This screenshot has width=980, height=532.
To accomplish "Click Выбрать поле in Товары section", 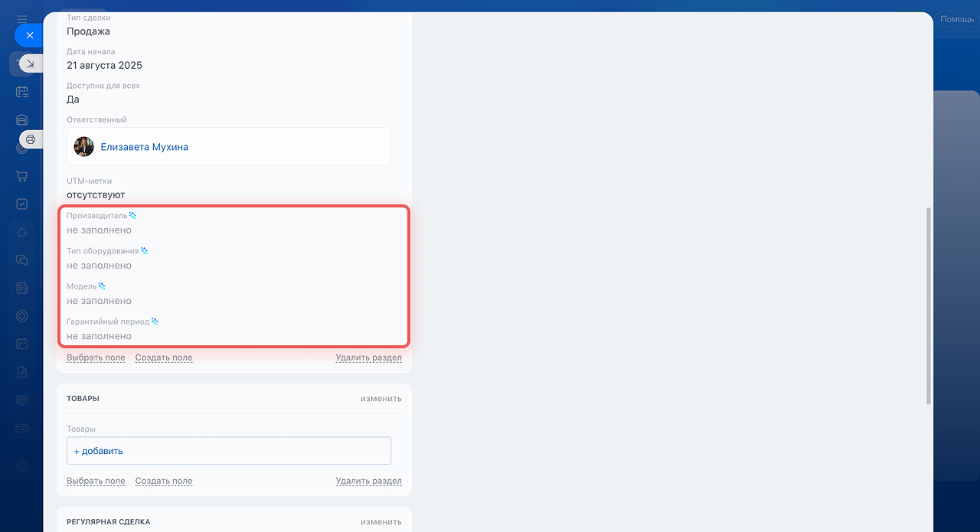I will [96, 481].
